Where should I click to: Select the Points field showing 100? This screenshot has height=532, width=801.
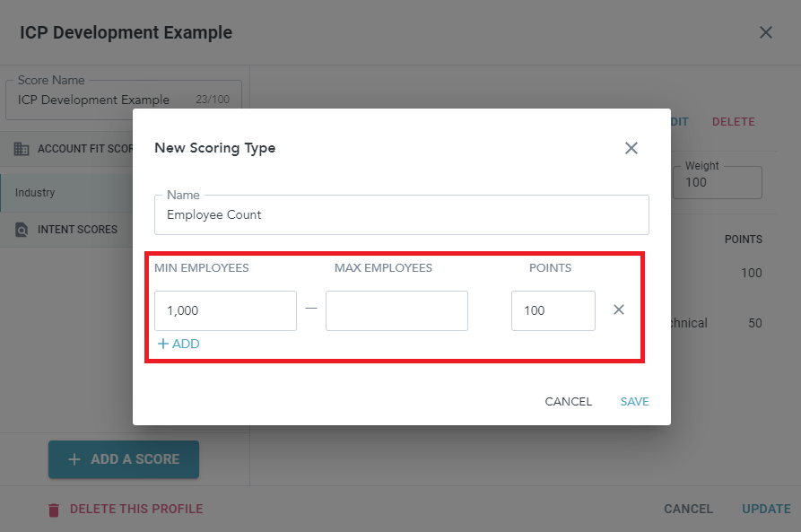tap(553, 310)
